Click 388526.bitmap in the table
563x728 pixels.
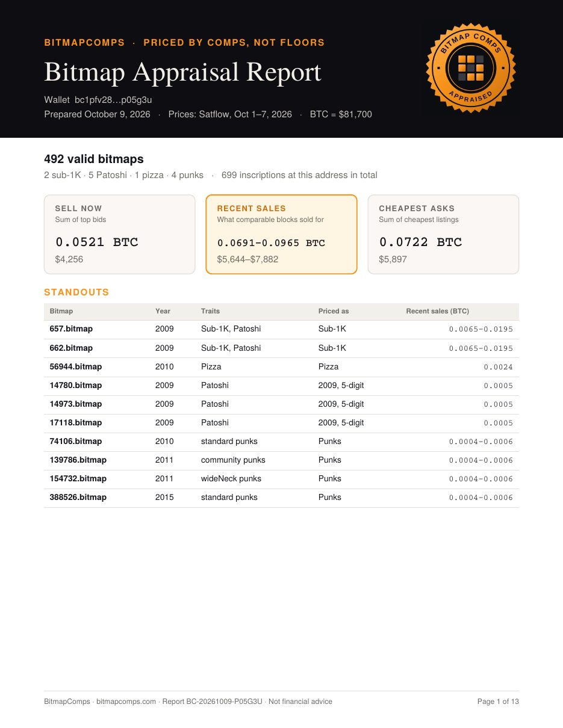(78, 497)
